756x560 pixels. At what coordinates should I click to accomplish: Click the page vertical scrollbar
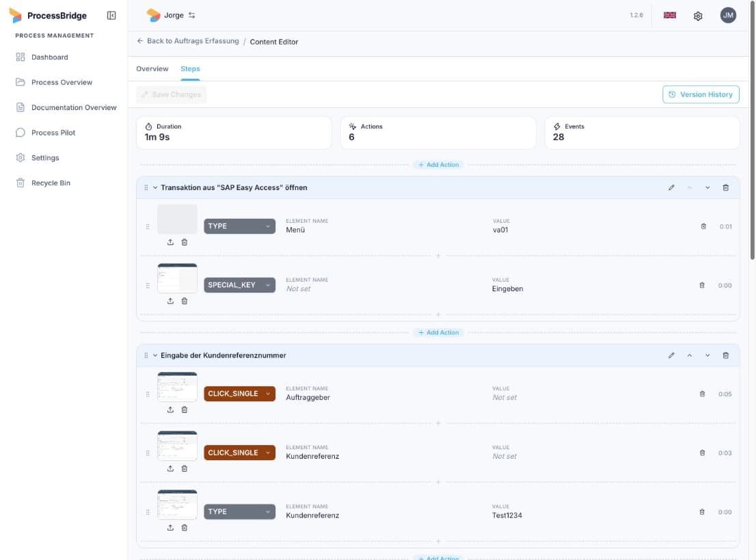(x=752, y=130)
